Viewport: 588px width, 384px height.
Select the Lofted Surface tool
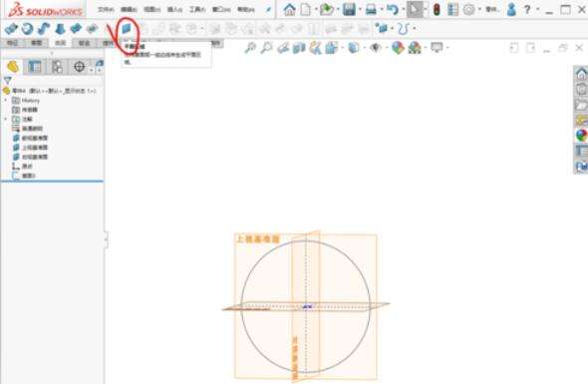pos(60,29)
